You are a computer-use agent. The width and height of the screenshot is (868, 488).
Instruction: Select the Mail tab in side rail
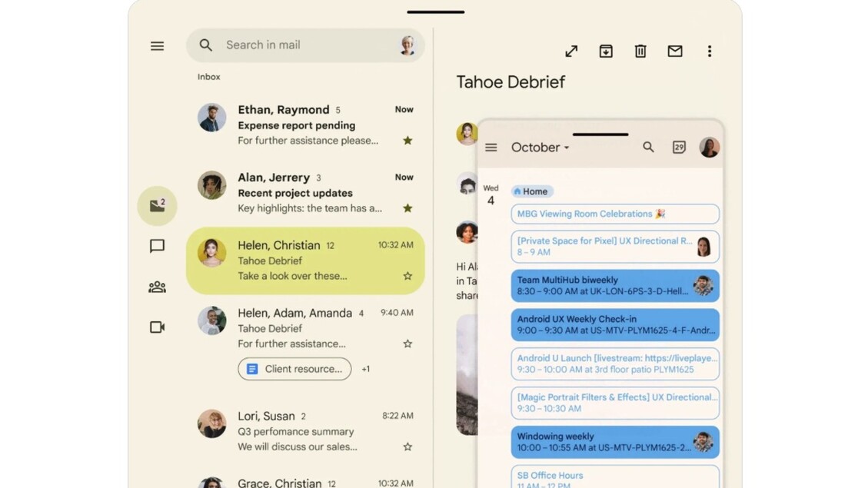coord(157,206)
